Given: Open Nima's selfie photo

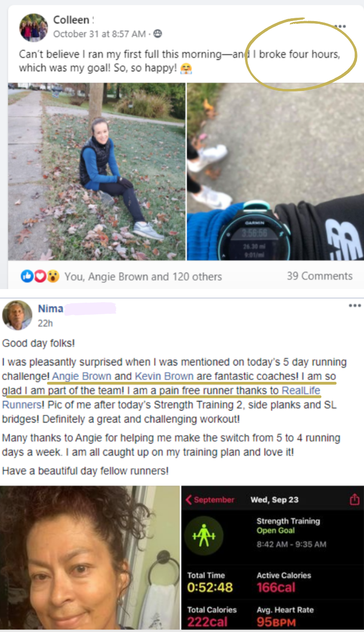Looking at the screenshot, I should pyautogui.click(x=90, y=558).
